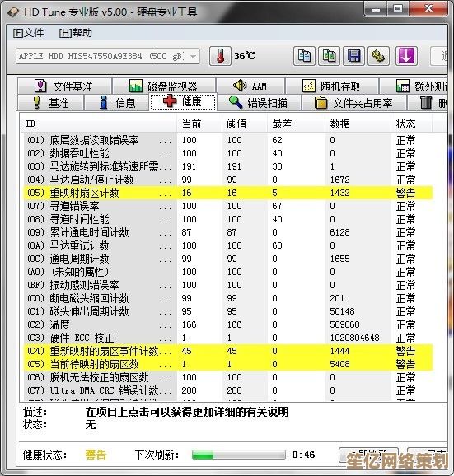Switch to the 基准 tab
Screen dimensions: 454x476
51,103
